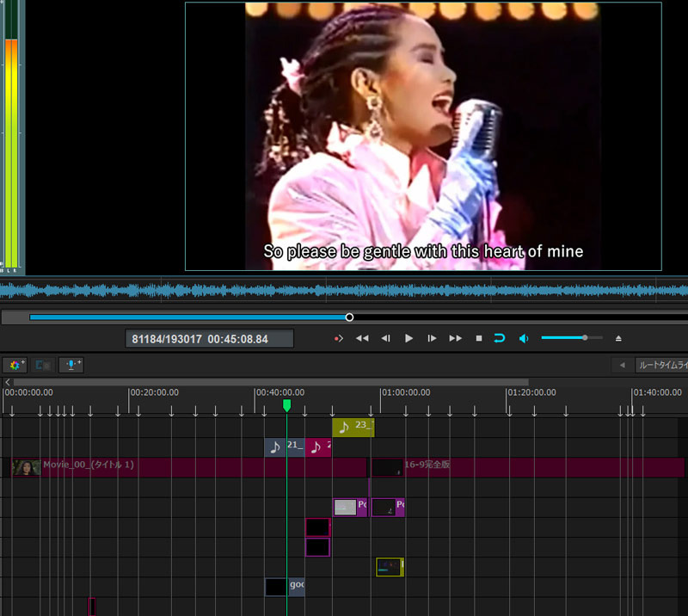Mute audio with the speaker icon

(x=524, y=338)
